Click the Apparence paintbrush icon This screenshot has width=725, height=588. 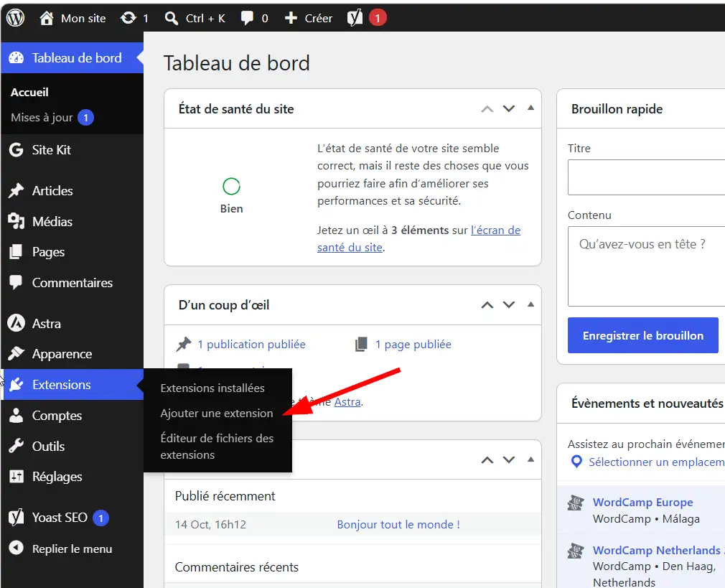point(17,354)
